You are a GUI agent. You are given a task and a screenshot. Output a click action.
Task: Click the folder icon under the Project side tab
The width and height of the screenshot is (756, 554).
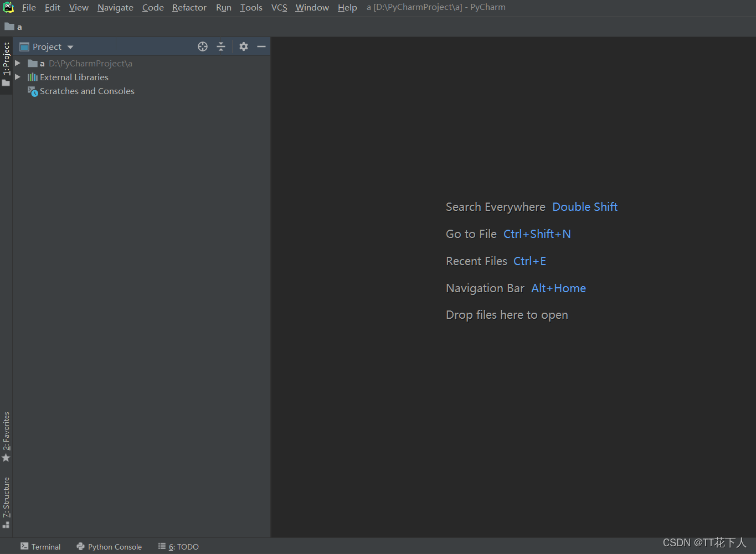click(x=6, y=83)
